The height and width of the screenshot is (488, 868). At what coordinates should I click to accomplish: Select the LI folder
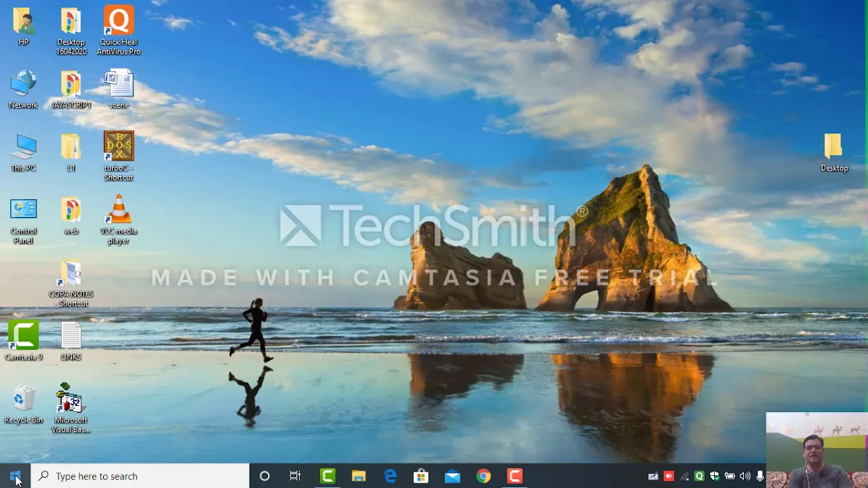71,152
